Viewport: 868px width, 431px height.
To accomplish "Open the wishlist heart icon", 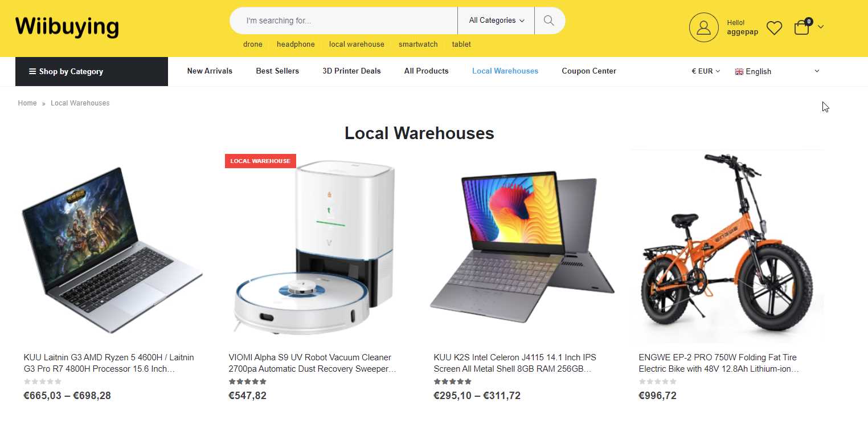I will point(774,27).
